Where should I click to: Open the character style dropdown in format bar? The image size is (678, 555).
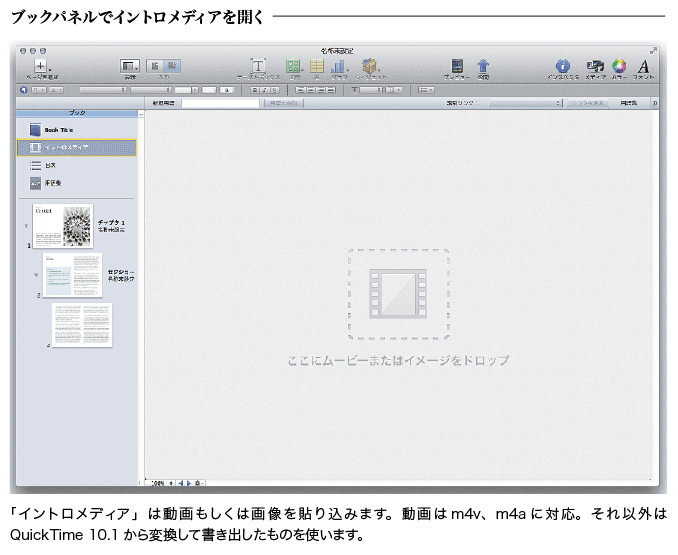[x=56, y=90]
